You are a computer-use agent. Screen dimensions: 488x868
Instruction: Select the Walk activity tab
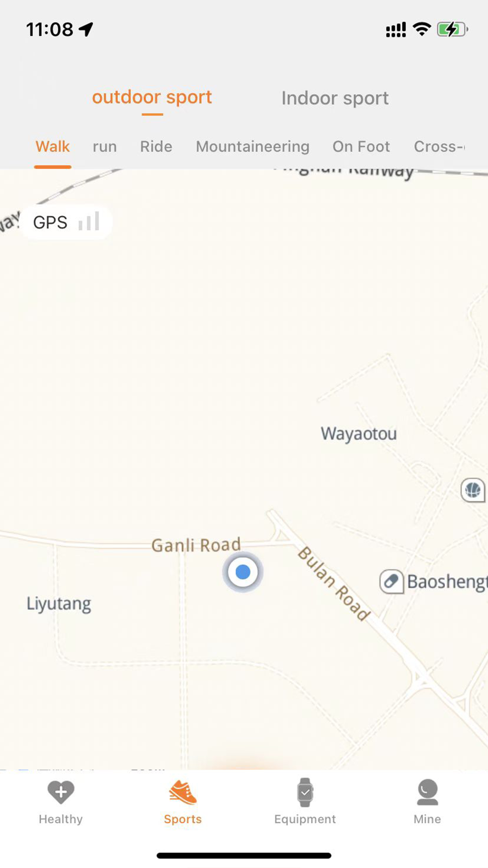[53, 147]
